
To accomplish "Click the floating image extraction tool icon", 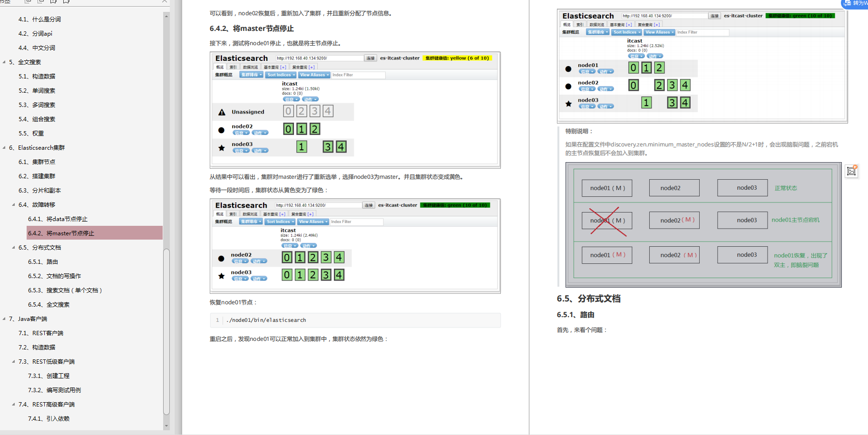I will pos(851,171).
